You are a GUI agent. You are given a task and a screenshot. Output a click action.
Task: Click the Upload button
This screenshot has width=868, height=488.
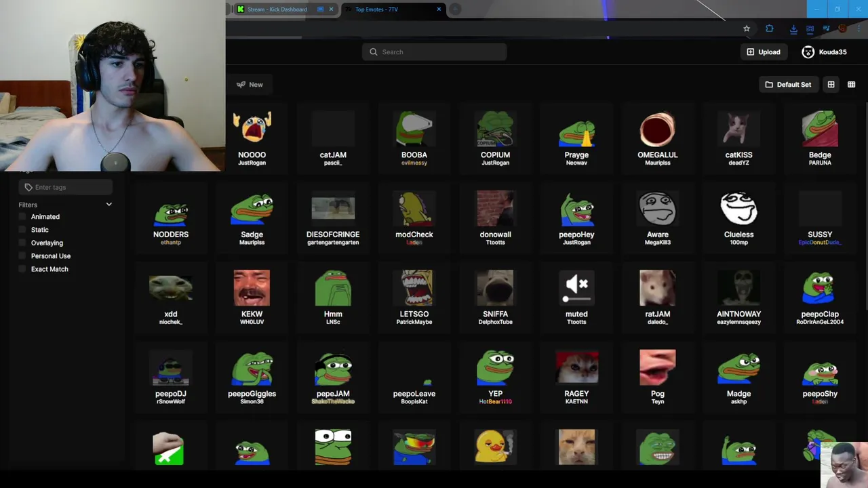(x=764, y=52)
